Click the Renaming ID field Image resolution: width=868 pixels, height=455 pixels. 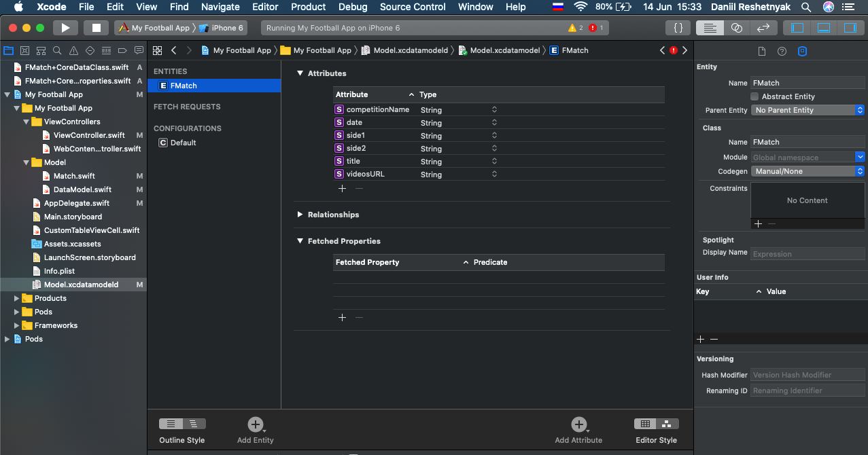(808, 390)
